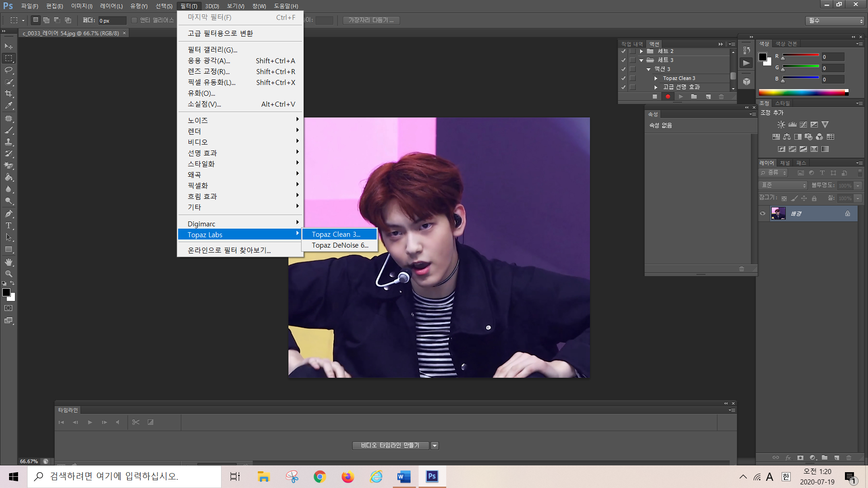This screenshot has height=488, width=868.
Task: Collapse the 세트 3 action set
Action: 641,60
